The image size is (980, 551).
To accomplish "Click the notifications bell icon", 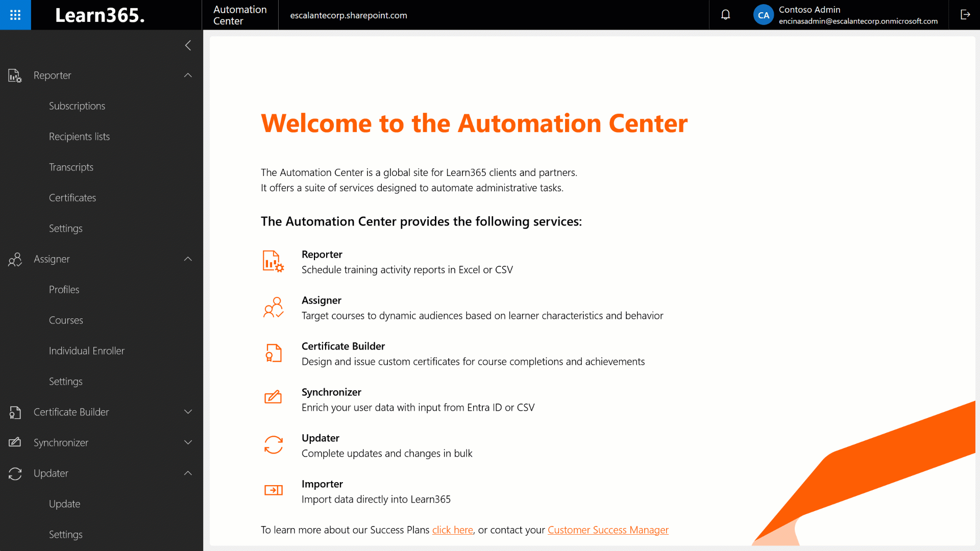I will click(x=725, y=15).
